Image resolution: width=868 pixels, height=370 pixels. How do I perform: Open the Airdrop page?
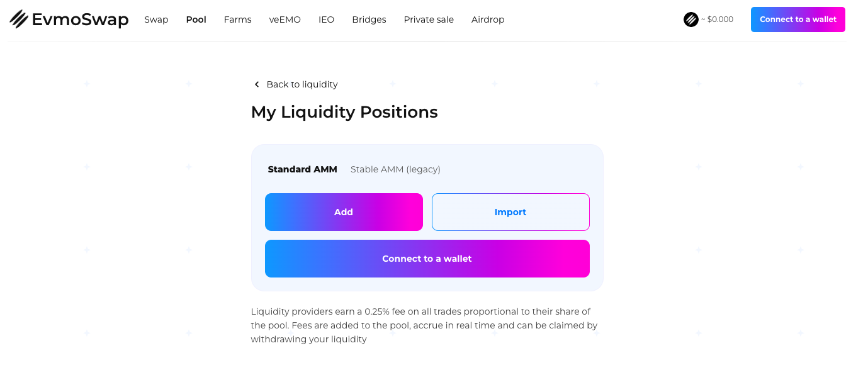(488, 20)
